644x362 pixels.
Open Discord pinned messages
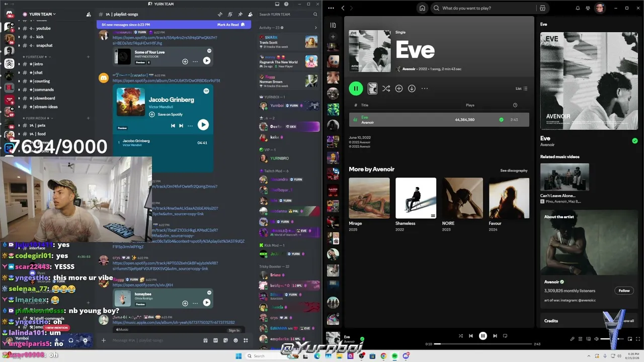coord(240,15)
